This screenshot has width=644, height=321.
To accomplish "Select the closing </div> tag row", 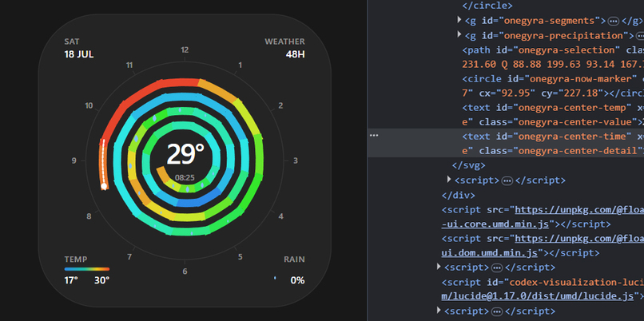I will (x=459, y=195).
